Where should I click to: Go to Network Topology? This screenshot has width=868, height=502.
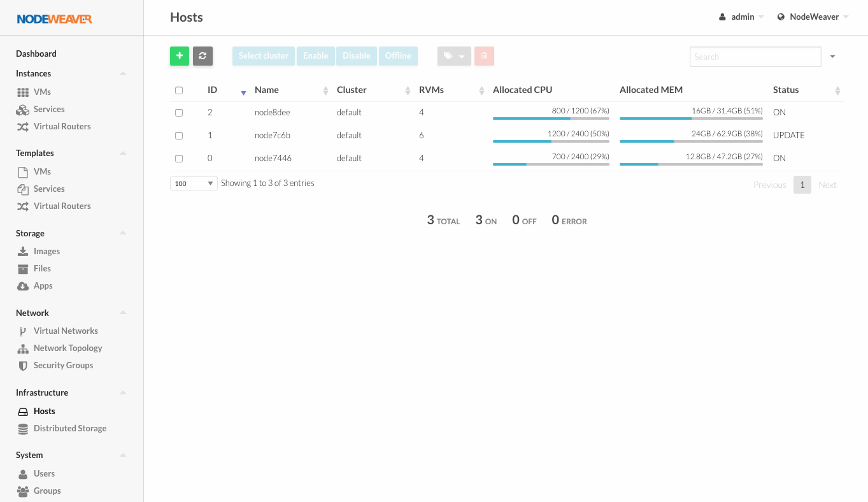click(68, 348)
